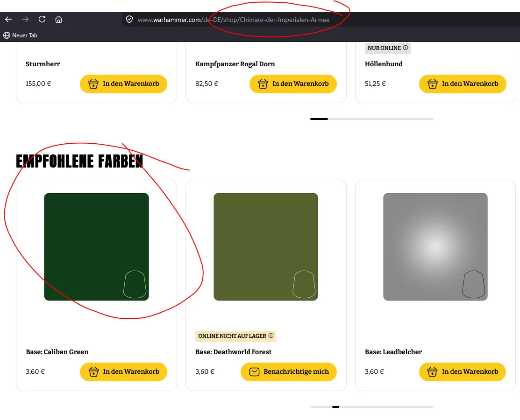Add Höllenhund to the Warenkorb
Viewport: 520px width, 420px height.
coord(463,84)
